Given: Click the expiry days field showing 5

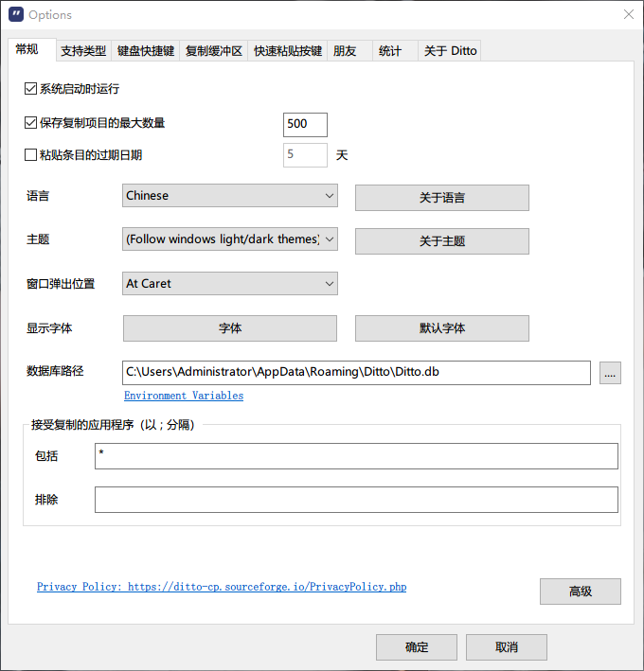Looking at the screenshot, I should (x=305, y=155).
